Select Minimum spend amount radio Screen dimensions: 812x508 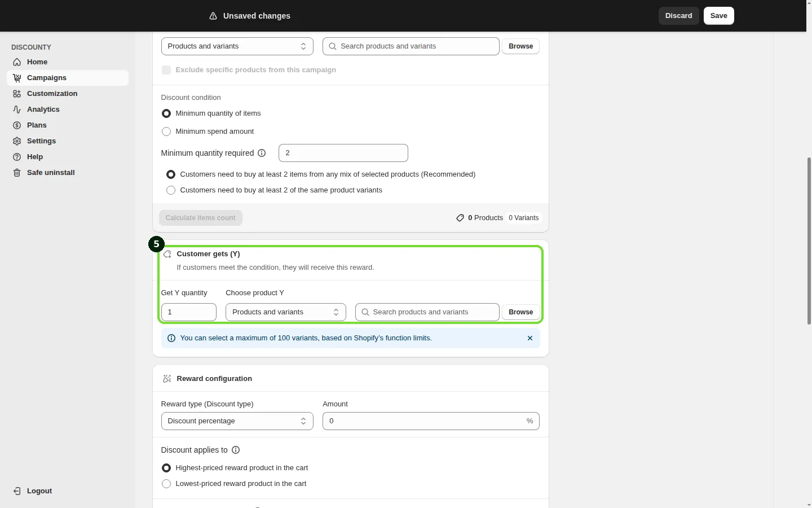166,132
